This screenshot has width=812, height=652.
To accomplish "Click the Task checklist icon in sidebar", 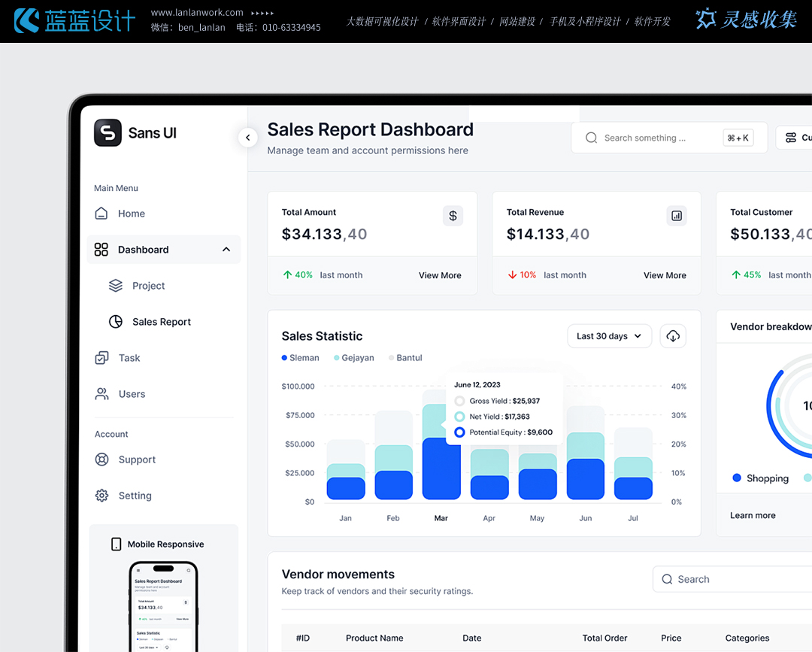I will 101,358.
